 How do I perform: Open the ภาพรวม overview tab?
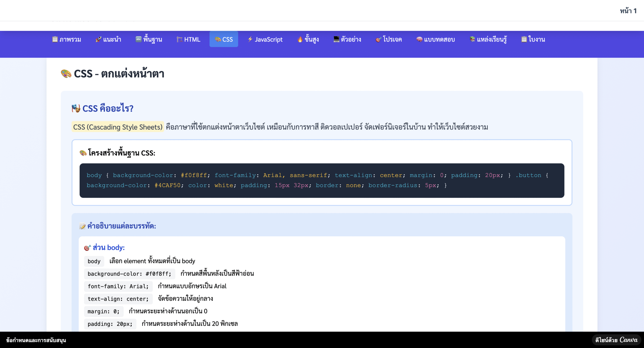[x=67, y=40]
